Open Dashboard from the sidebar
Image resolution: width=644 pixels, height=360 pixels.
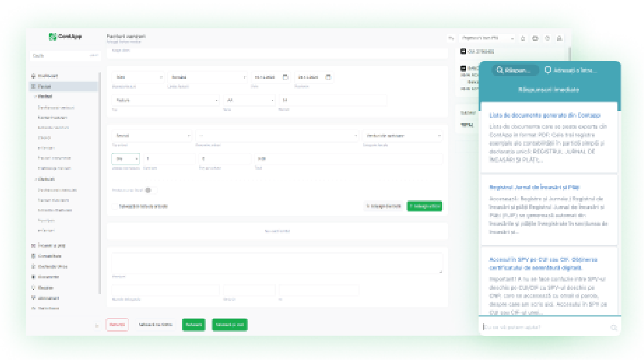(x=47, y=76)
